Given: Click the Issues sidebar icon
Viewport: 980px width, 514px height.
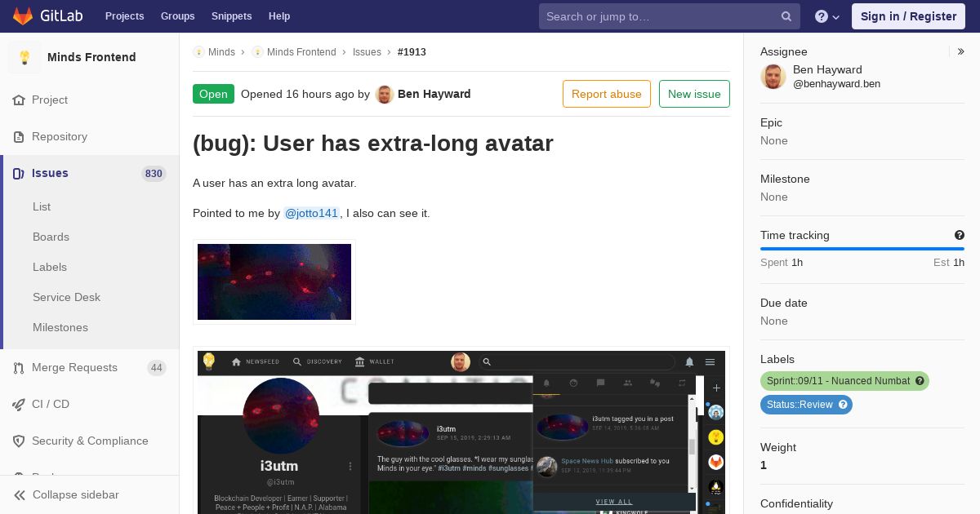Looking at the screenshot, I should [x=19, y=173].
